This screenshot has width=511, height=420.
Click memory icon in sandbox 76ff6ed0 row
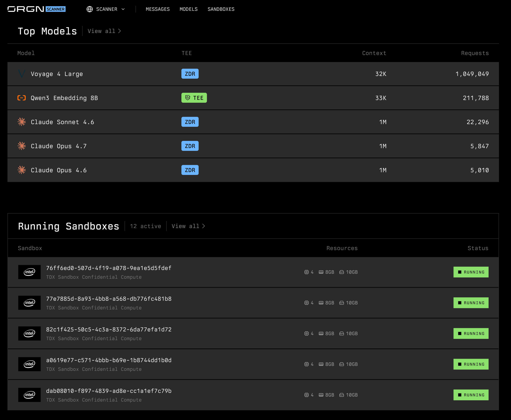coord(321,272)
